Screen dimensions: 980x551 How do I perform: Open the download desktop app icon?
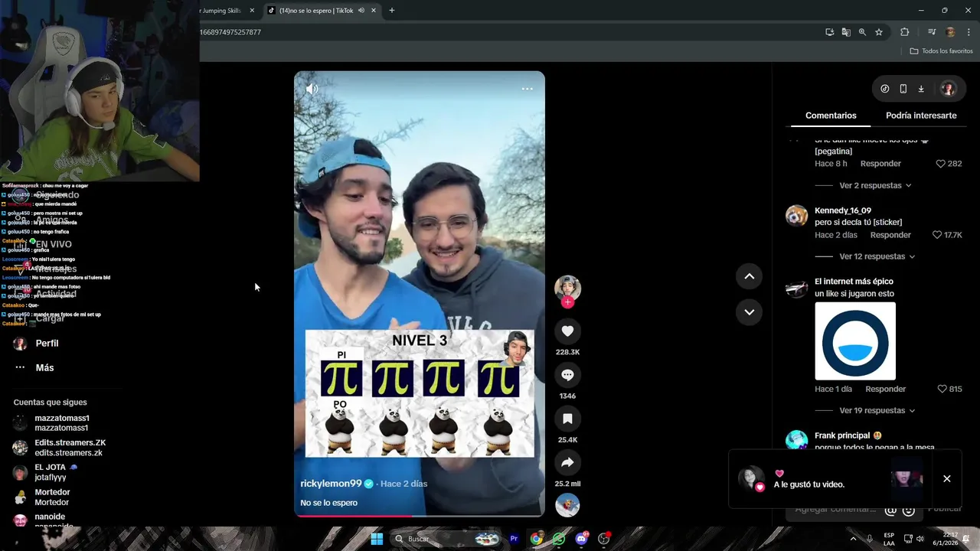pos(921,89)
